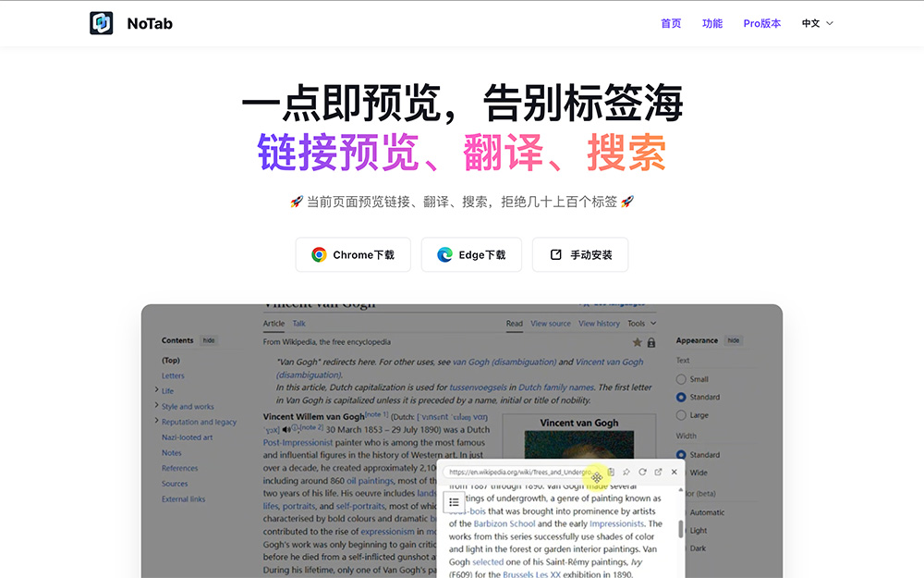The image size is (924, 578).
Task: Open the View history tab
Action: [x=599, y=323]
